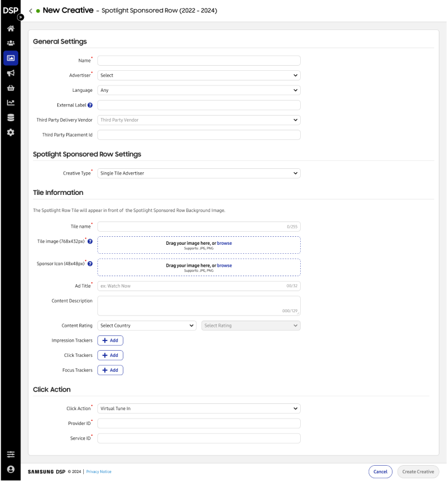
Task: Focus the Name input field
Action: coord(199,61)
